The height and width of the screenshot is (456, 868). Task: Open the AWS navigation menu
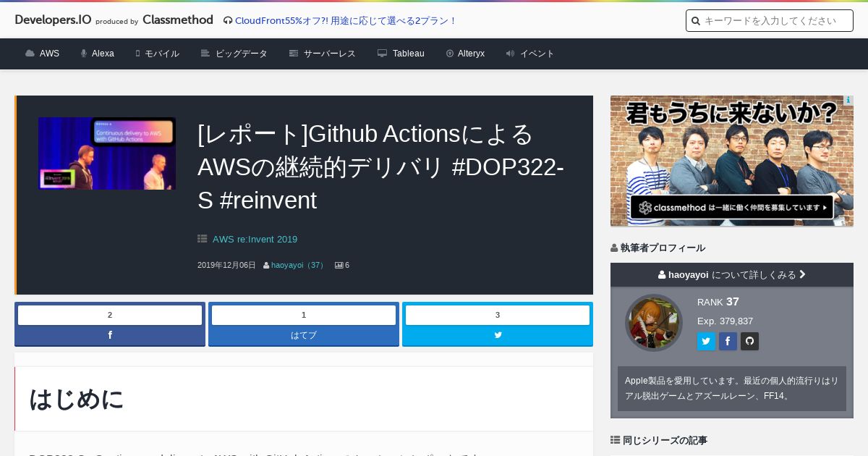(x=42, y=54)
